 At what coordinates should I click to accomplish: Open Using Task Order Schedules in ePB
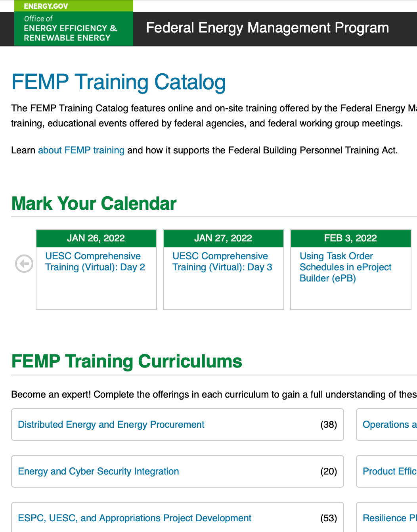(x=345, y=267)
